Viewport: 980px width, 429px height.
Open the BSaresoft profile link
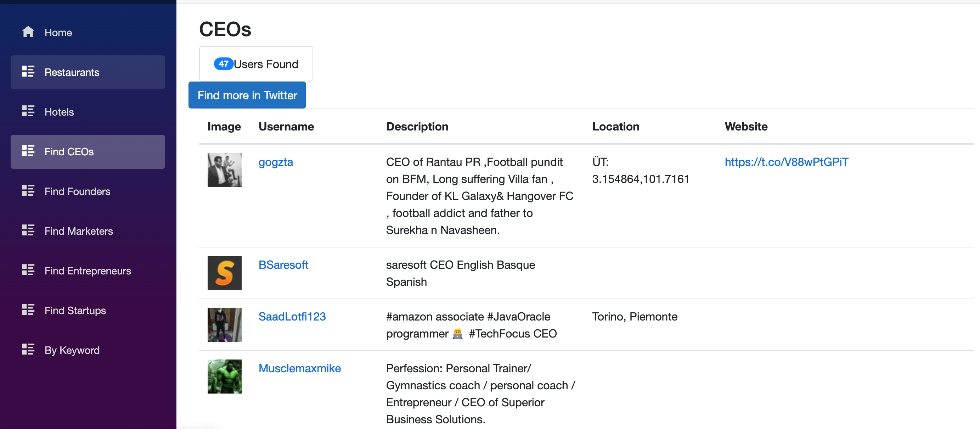(x=283, y=264)
